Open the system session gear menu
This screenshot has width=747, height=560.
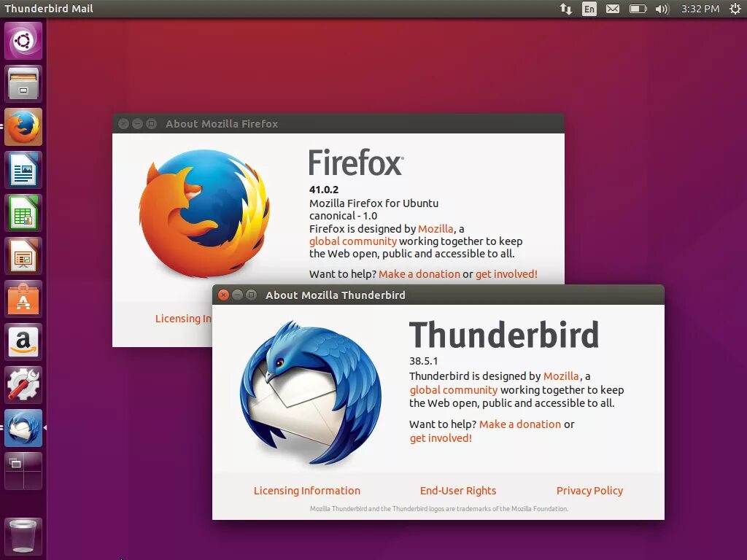[735, 9]
